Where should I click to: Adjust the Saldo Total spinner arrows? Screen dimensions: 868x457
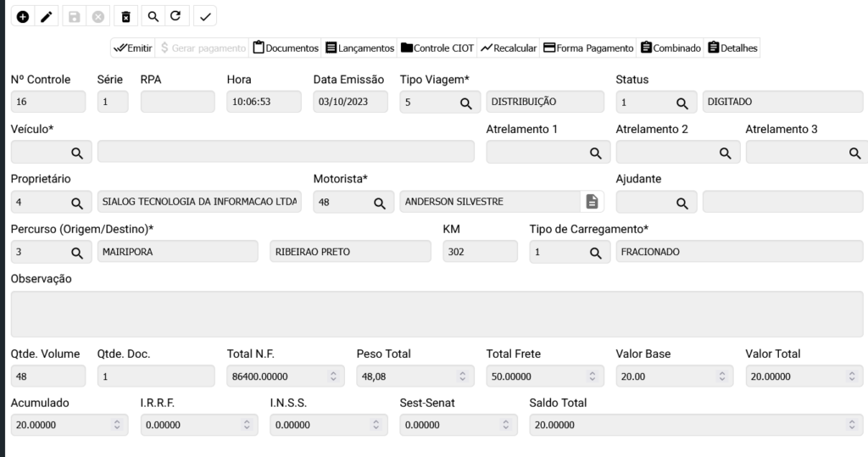(850, 426)
